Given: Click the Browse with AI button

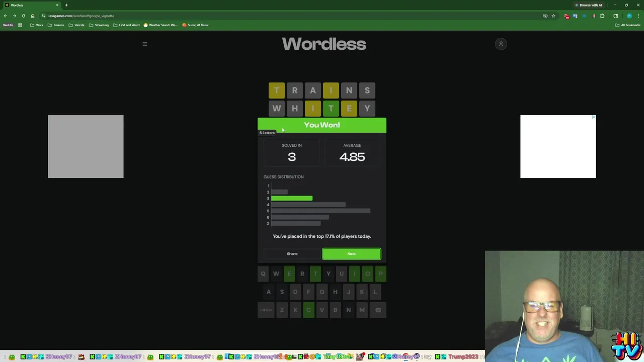Looking at the screenshot, I should [589, 5].
